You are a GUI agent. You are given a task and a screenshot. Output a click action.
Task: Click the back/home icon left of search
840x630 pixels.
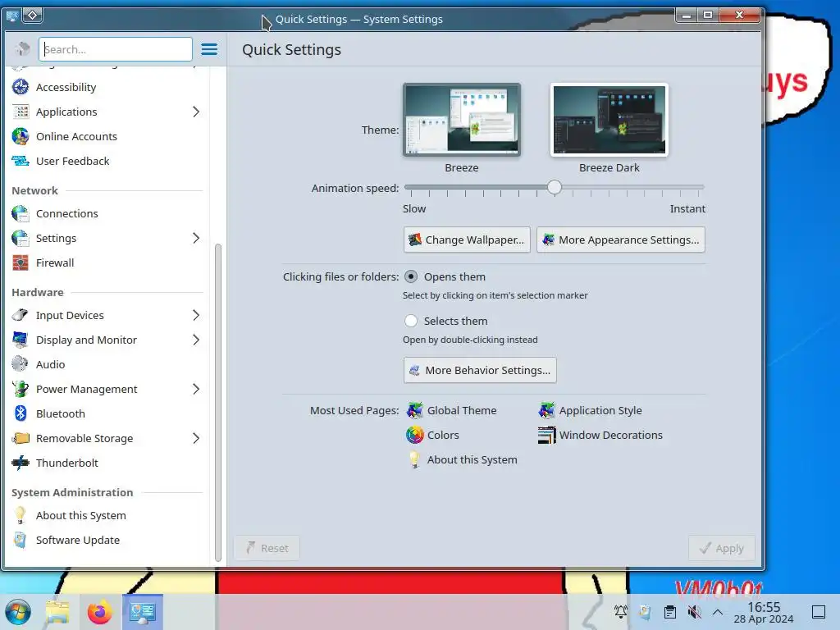coord(22,49)
